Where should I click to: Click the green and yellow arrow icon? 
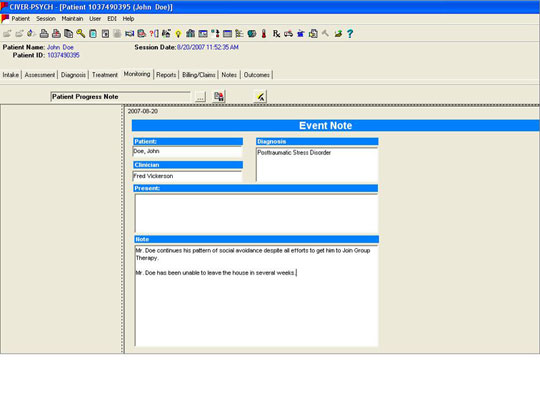tap(338, 33)
